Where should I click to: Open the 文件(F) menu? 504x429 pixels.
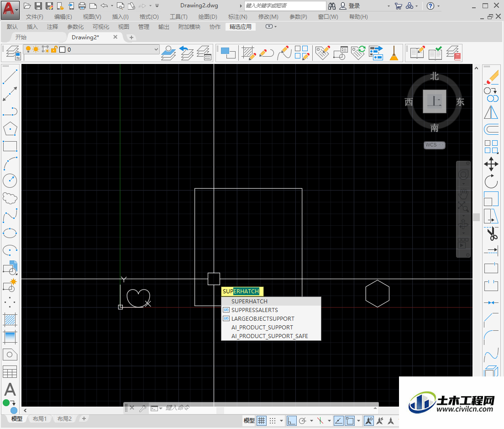point(34,17)
